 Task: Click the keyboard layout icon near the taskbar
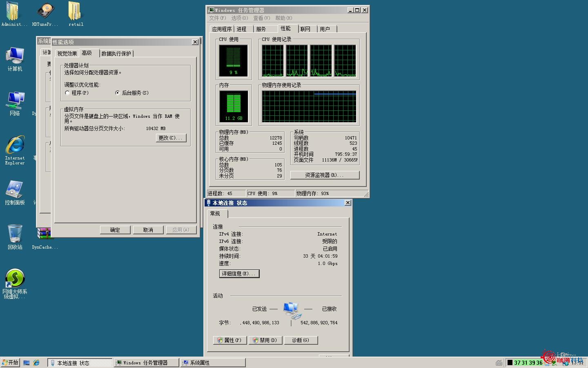click(499, 362)
